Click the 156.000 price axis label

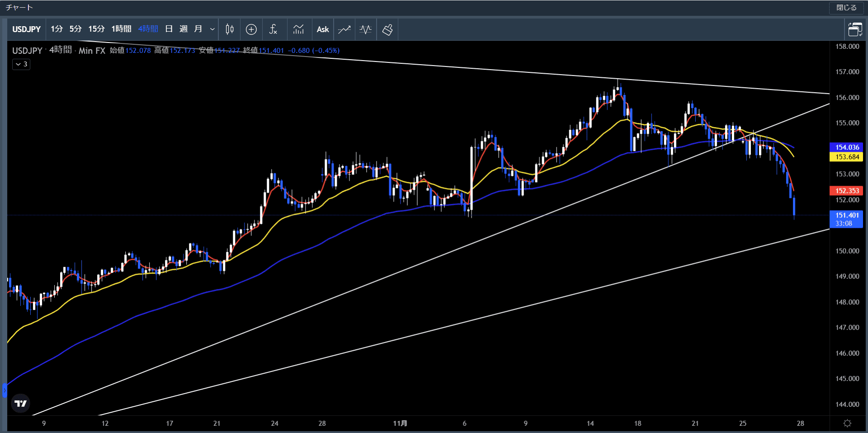click(847, 98)
